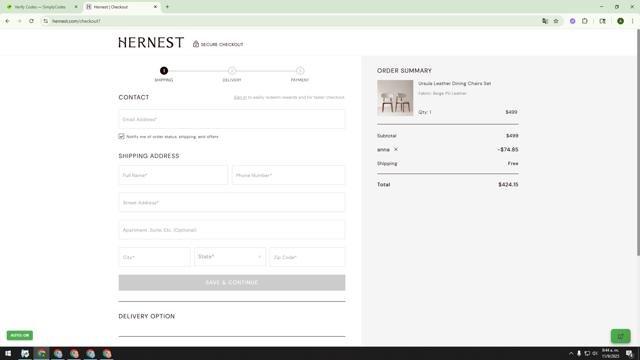This screenshot has height=360, width=640.
Task: Open the Chrome three-dot menu
Action: tap(632, 21)
